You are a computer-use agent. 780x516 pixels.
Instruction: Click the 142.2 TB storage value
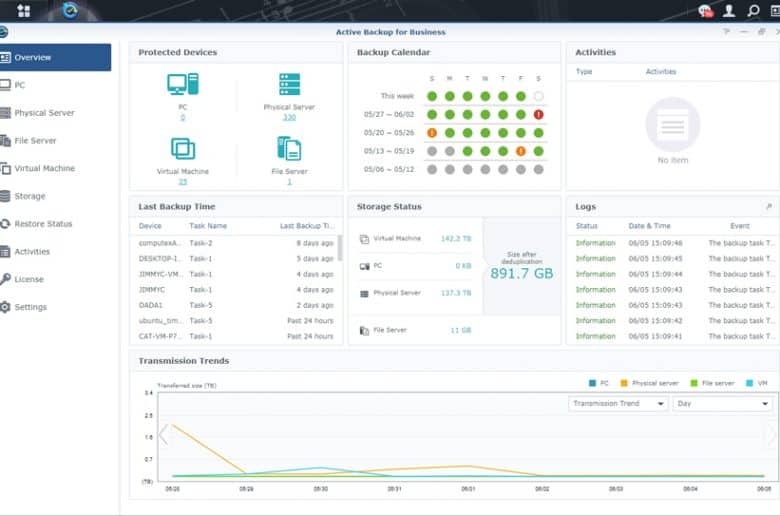pyautogui.click(x=456, y=239)
